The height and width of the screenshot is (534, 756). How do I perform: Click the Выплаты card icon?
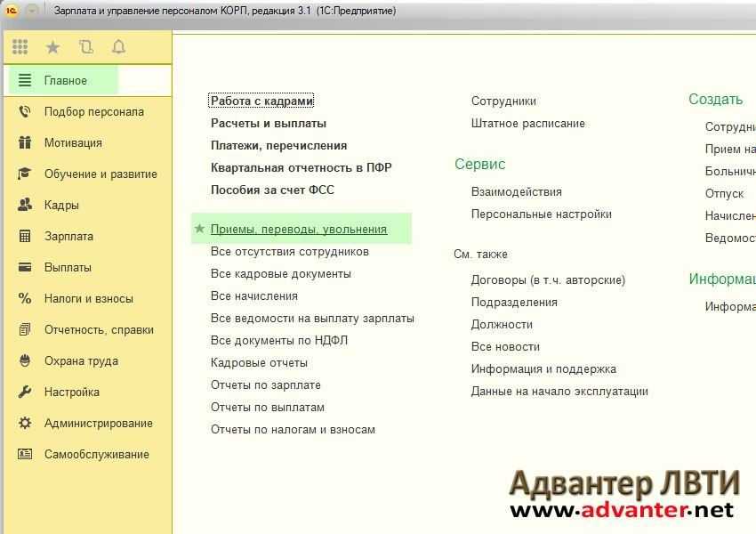coord(25,267)
